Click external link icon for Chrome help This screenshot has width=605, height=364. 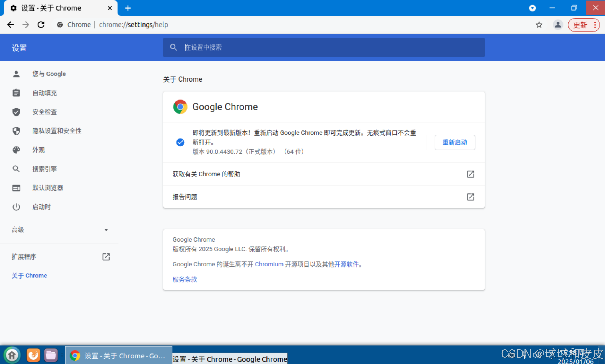470,174
